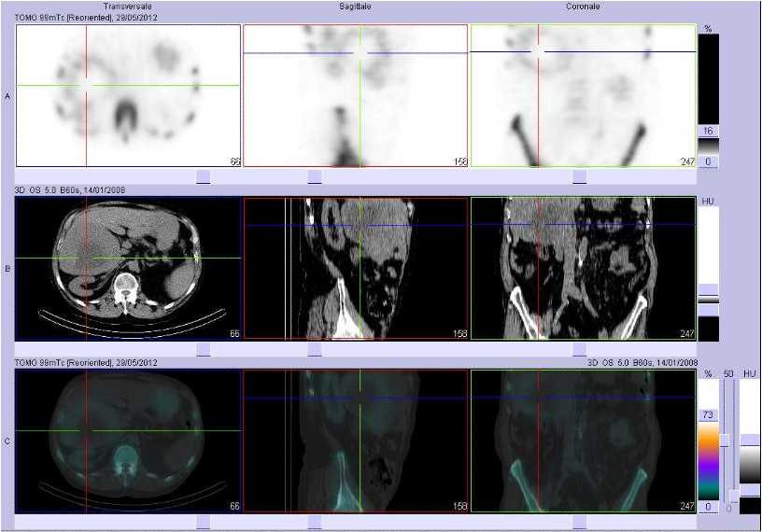The width and height of the screenshot is (762, 532).
Task: Grab slice slider under CT sagittal view
Action: pyautogui.click(x=315, y=349)
